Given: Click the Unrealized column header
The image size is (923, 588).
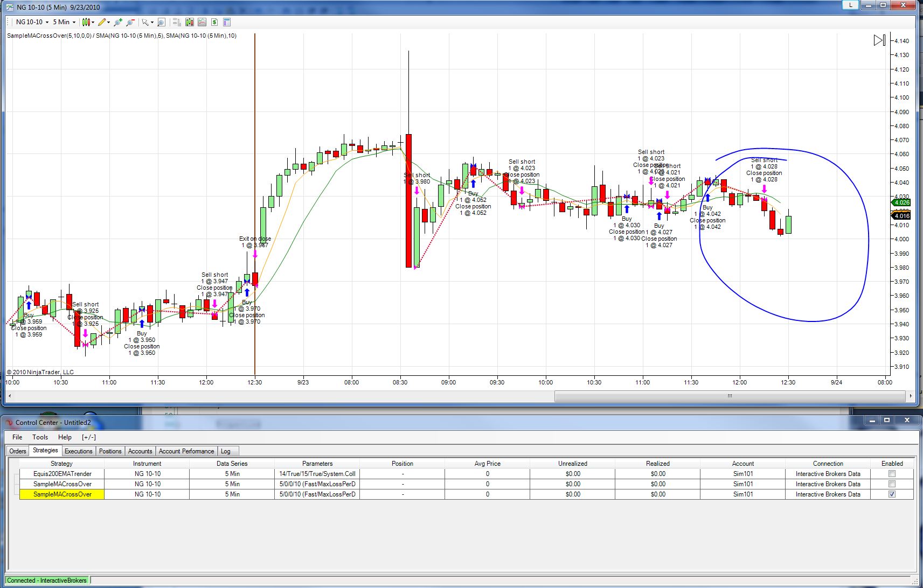Looking at the screenshot, I should (x=573, y=464).
